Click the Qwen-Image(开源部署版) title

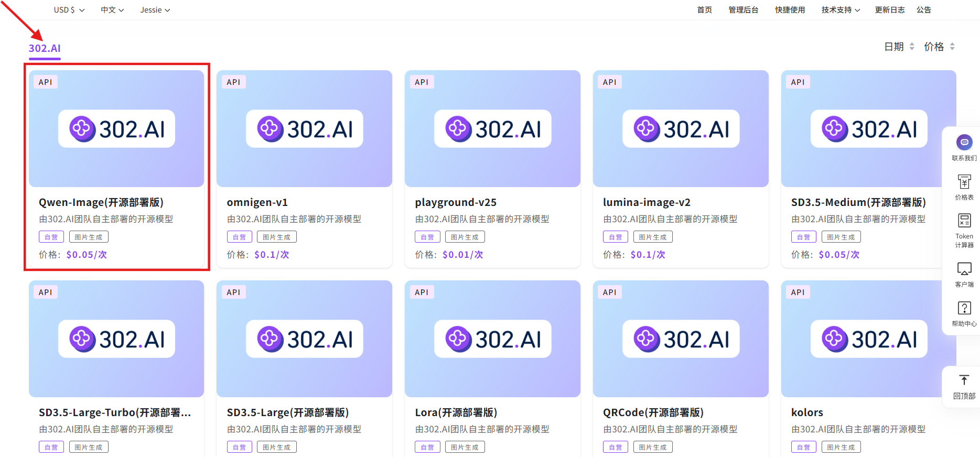click(101, 202)
